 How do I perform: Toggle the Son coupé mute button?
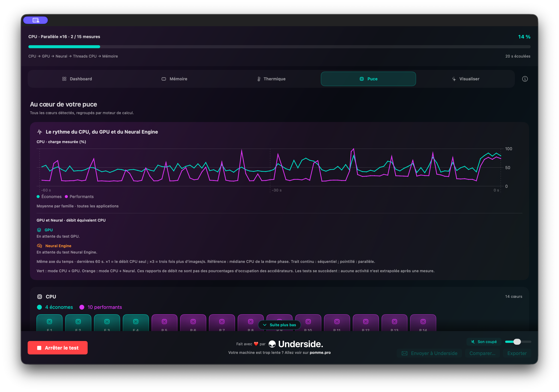coord(484,342)
